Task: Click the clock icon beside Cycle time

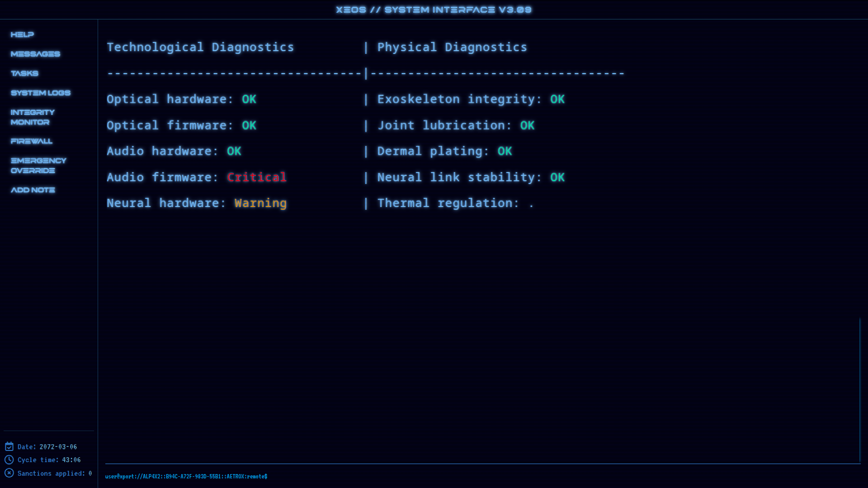Action: point(9,460)
